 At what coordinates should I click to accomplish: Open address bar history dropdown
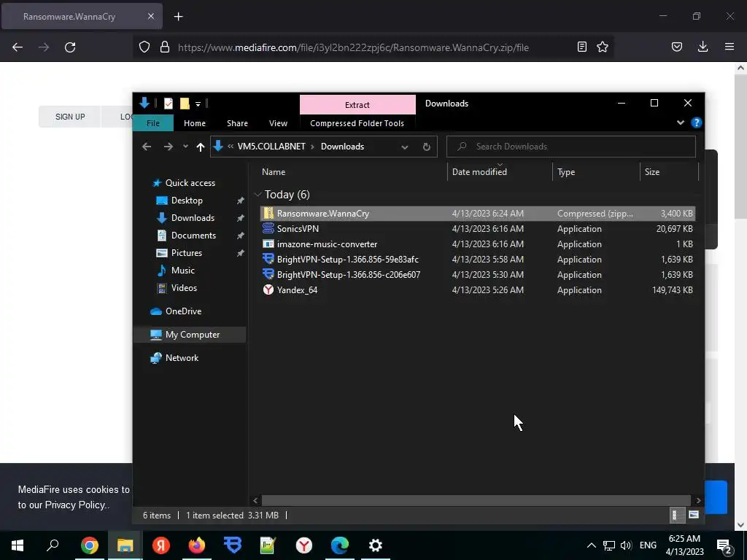coord(404,147)
